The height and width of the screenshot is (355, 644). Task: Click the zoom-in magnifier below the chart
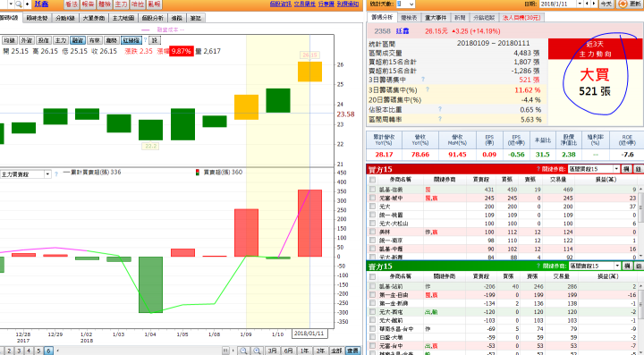tap(257, 351)
